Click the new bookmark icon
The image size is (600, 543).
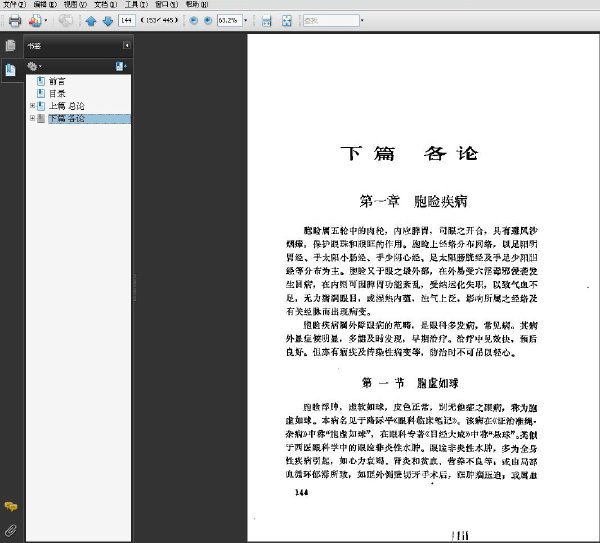tap(121, 66)
